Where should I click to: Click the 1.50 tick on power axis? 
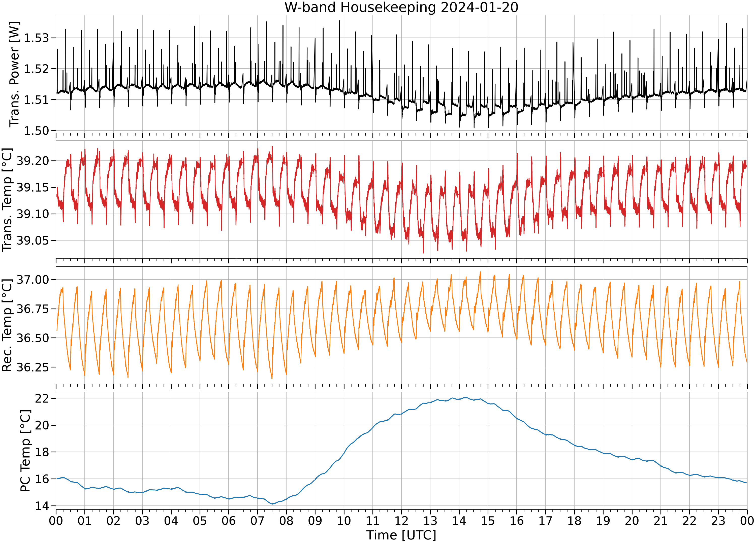tap(36, 131)
